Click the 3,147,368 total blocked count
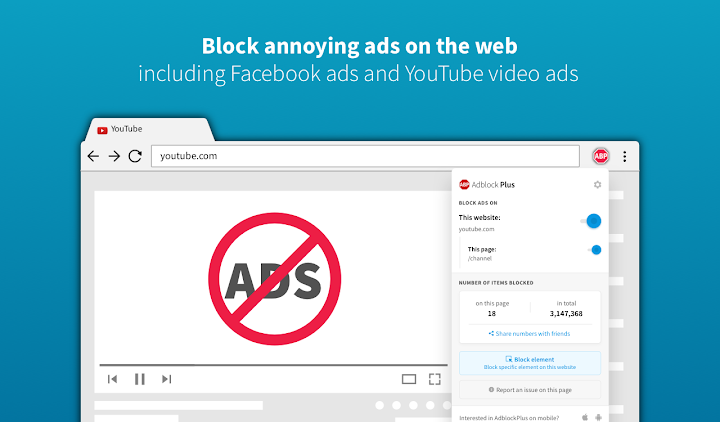This screenshot has width=720, height=422. 566,314
